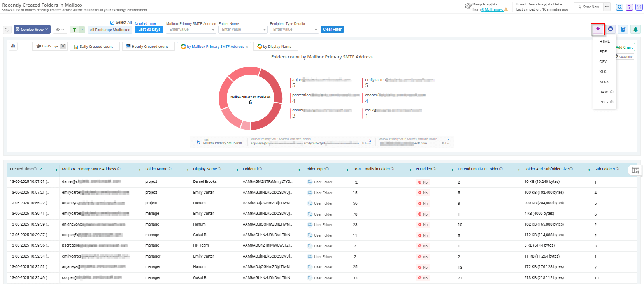This screenshot has height=284, width=644.
Task: Click the green bell alert icon
Action: [635, 29]
